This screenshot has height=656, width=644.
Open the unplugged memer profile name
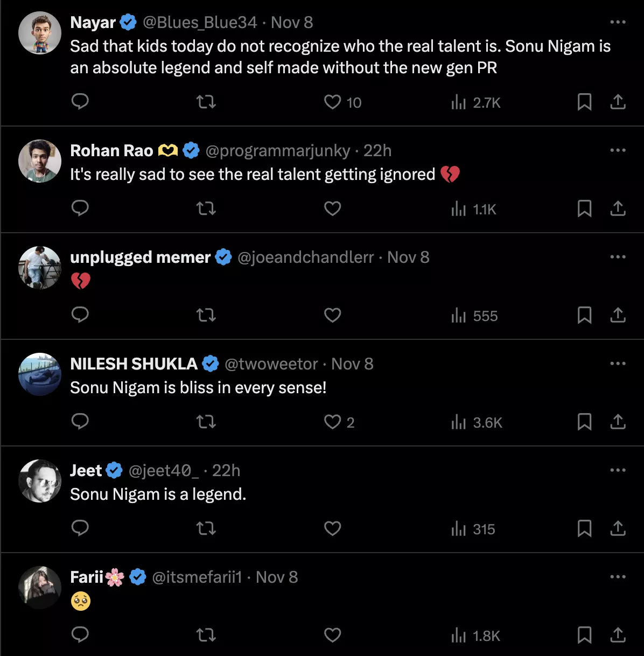tap(140, 257)
